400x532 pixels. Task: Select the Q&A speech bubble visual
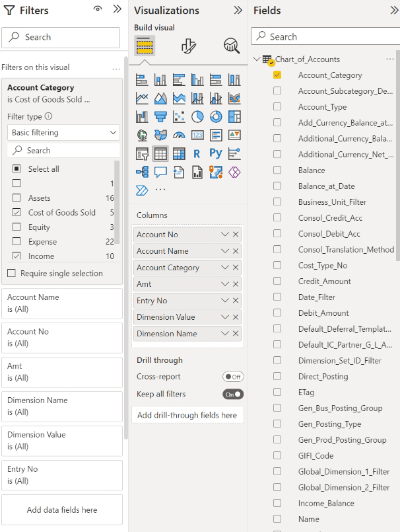click(160, 172)
